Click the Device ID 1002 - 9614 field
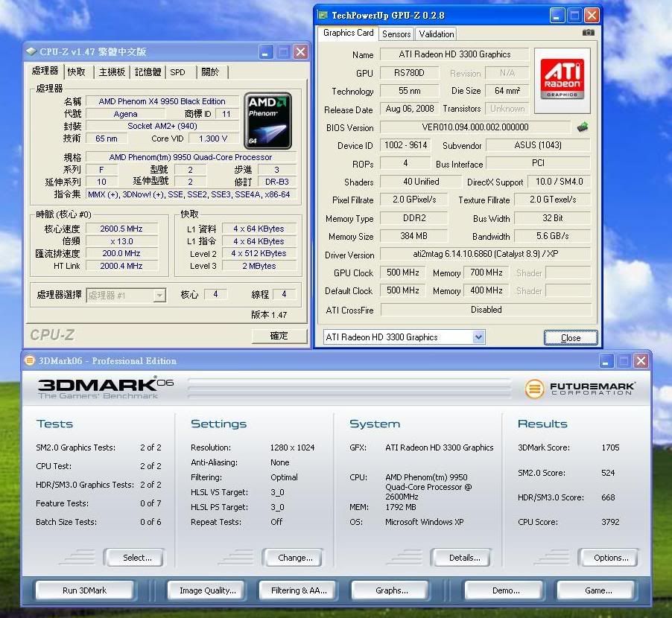 (405, 145)
